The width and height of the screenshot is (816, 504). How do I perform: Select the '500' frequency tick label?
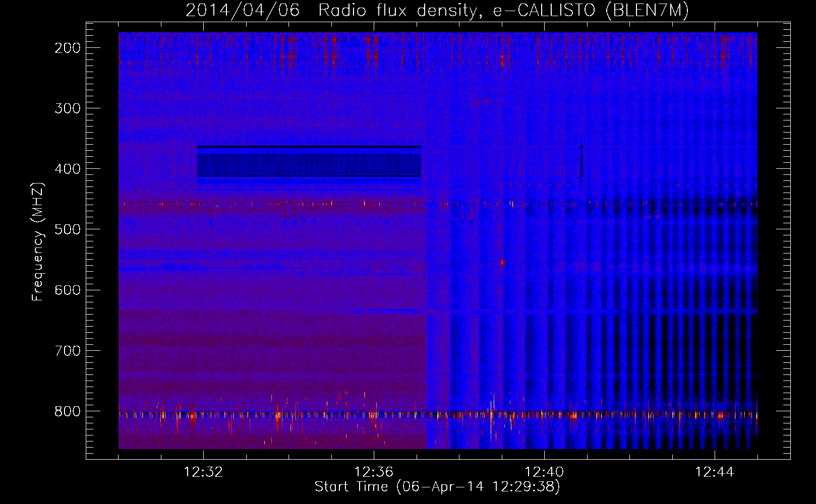pos(68,229)
